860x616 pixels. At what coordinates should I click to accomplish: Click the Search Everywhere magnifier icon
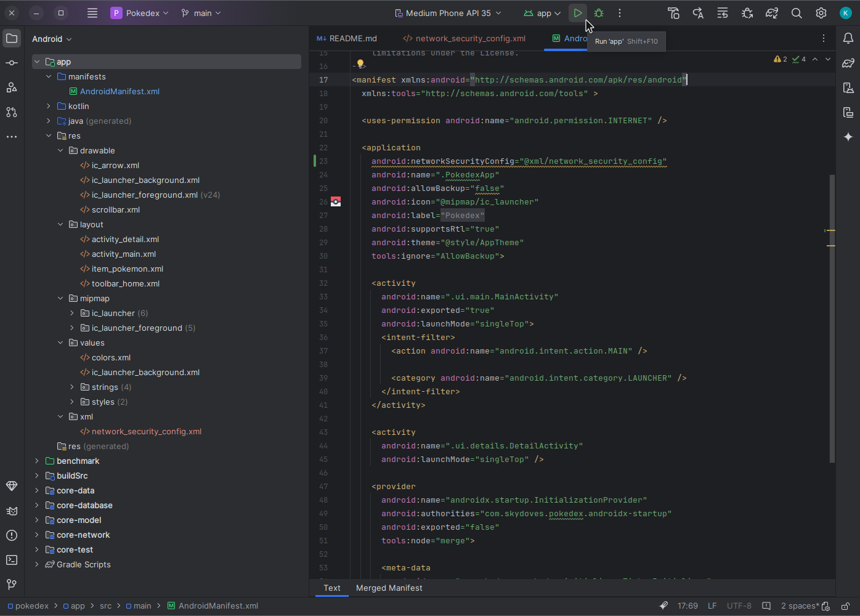[797, 13]
